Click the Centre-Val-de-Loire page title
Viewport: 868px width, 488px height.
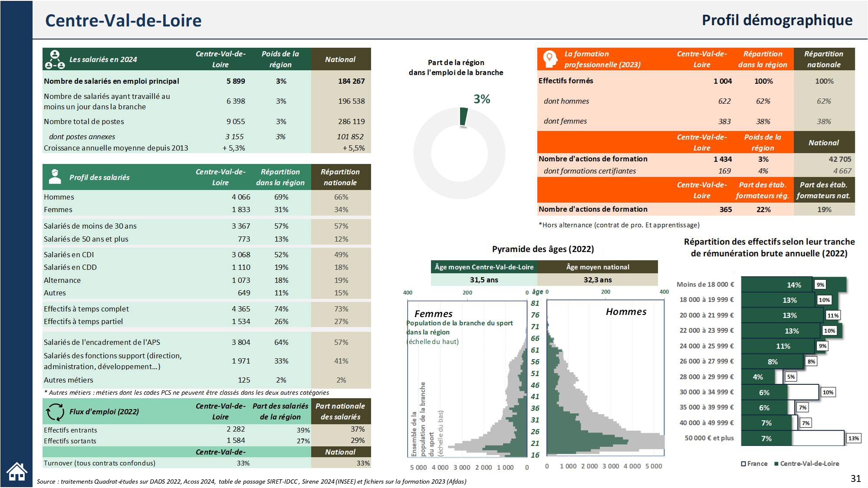(x=123, y=20)
